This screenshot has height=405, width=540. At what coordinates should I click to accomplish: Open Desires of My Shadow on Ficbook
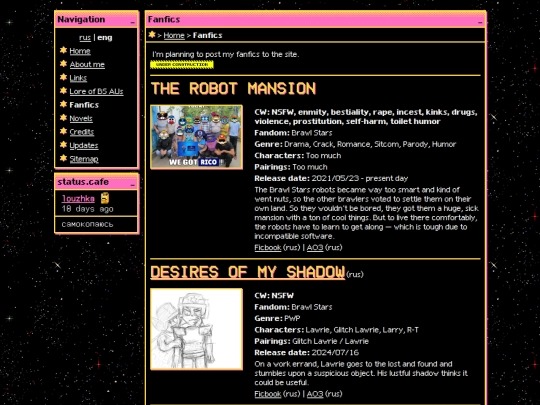[268, 394]
